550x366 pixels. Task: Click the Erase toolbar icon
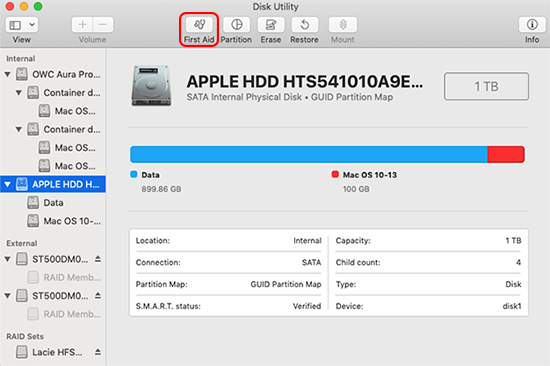coord(270,25)
